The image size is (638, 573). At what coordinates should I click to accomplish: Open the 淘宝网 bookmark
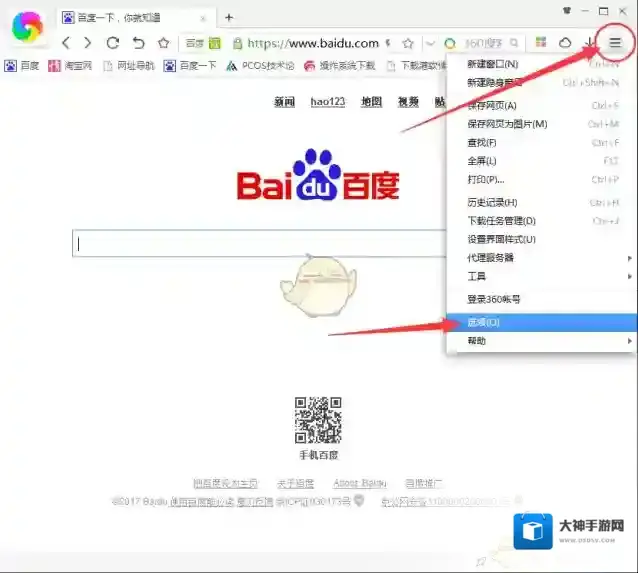pos(70,66)
